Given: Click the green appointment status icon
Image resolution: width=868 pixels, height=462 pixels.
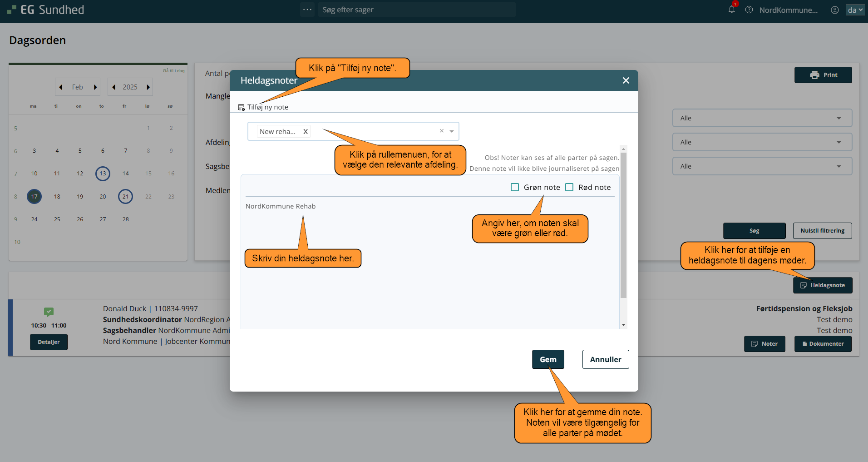Looking at the screenshot, I should [49, 312].
